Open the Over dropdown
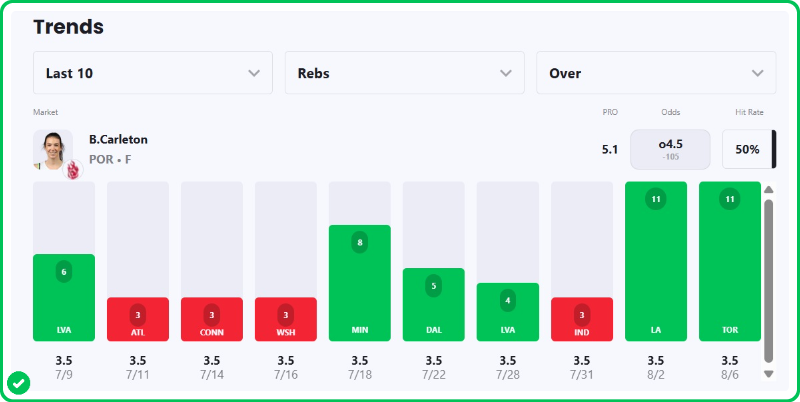The image size is (800, 402). 656,73
